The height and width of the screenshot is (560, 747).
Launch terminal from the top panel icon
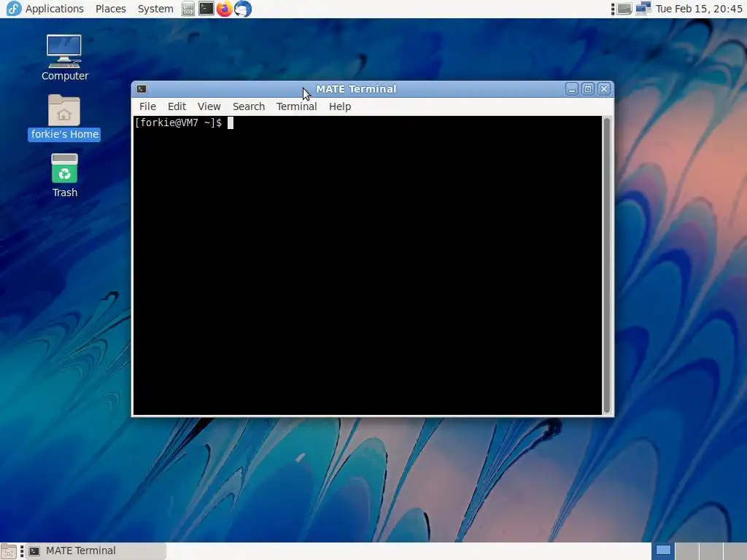click(206, 9)
